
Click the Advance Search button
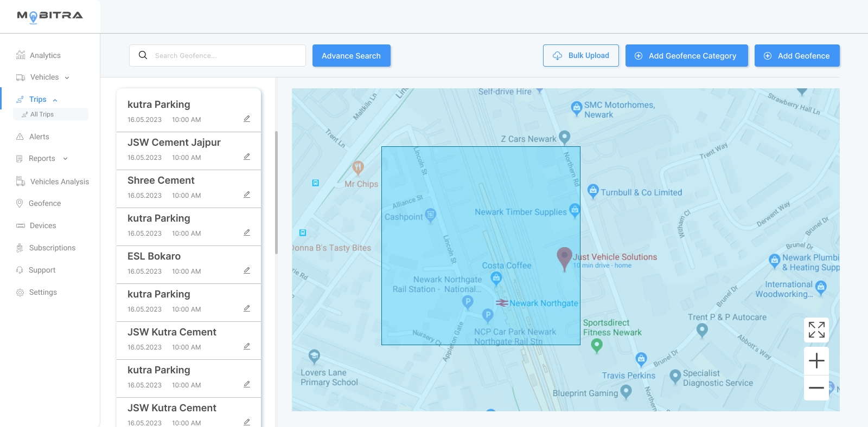(352, 56)
